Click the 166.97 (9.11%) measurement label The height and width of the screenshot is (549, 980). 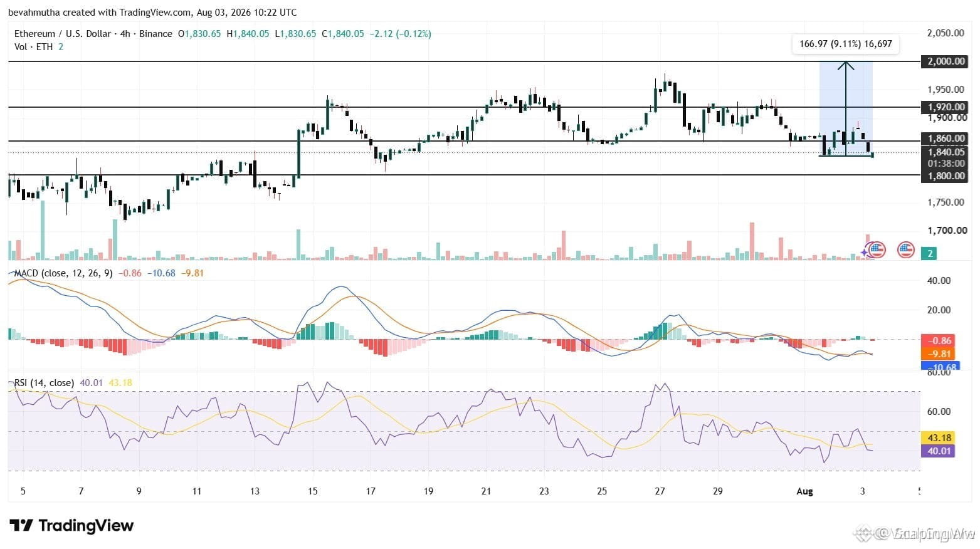(x=845, y=44)
